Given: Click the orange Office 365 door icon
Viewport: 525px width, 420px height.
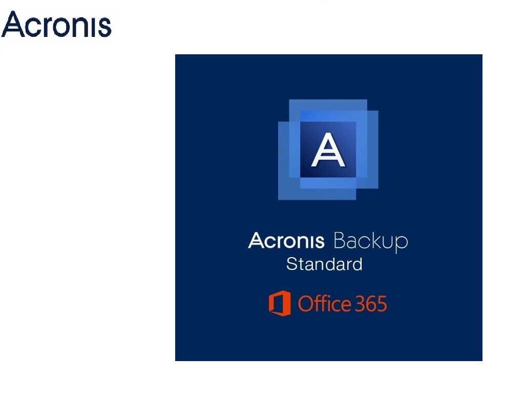Looking at the screenshot, I should pyautogui.click(x=280, y=303).
